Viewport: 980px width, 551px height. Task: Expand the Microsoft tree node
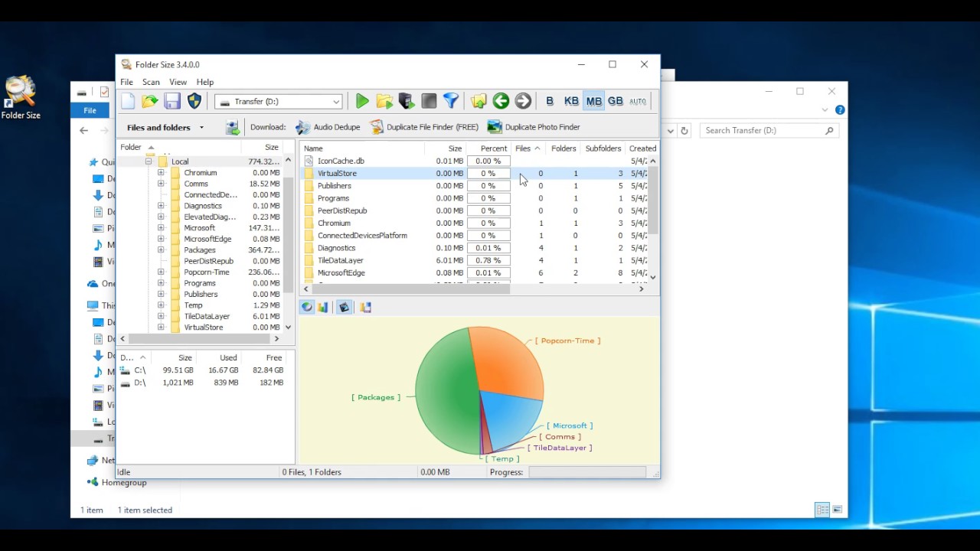click(161, 228)
